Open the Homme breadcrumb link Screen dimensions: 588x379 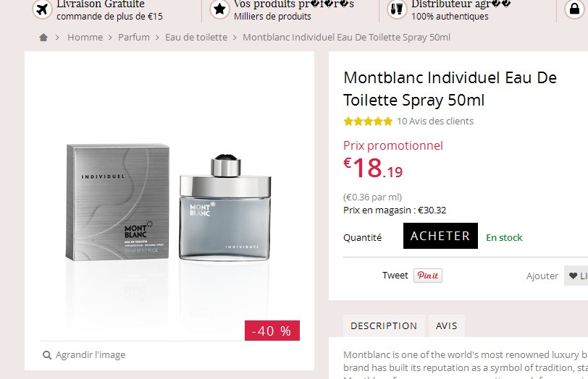pyautogui.click(x=85, y=38)
